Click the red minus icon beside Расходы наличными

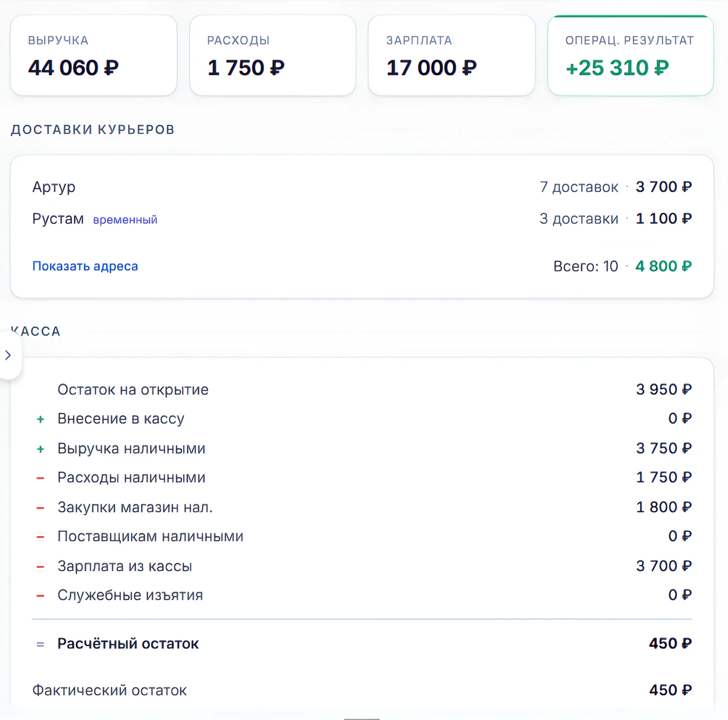coord(41,478)
